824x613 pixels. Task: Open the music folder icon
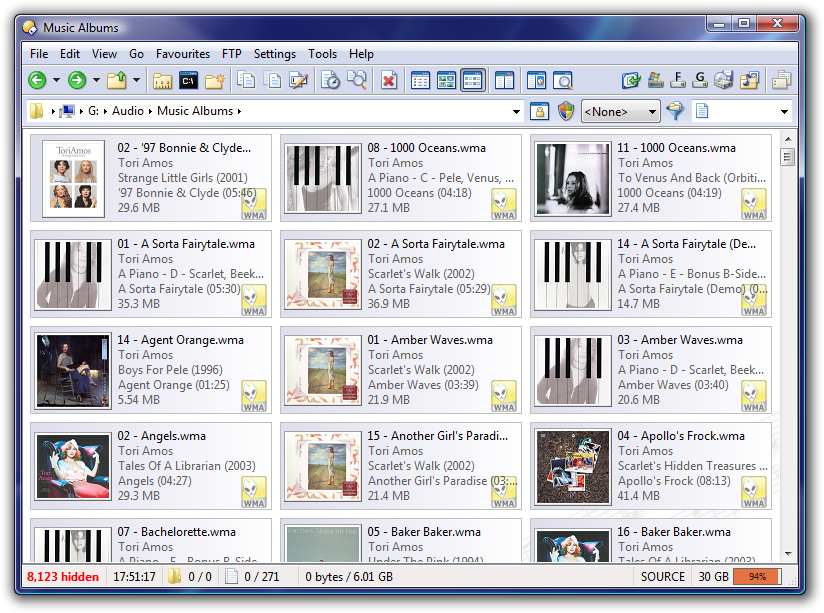point(749,80)
